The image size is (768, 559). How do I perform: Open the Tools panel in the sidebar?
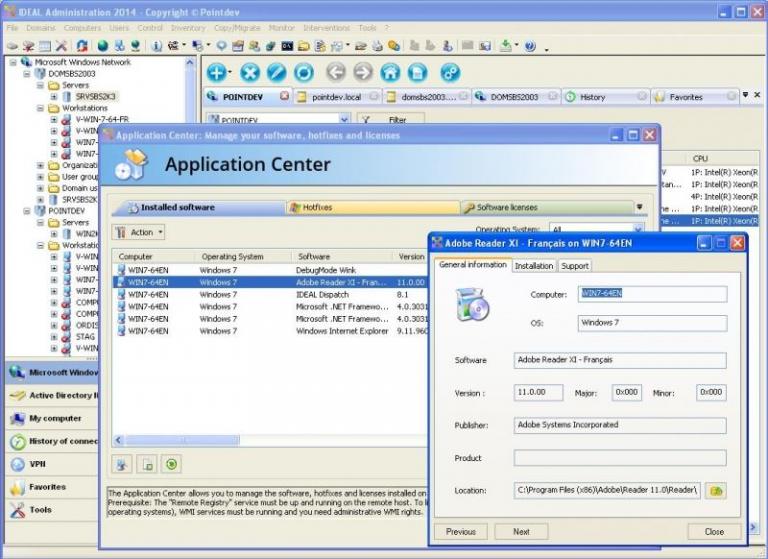(x=40, y=510)
